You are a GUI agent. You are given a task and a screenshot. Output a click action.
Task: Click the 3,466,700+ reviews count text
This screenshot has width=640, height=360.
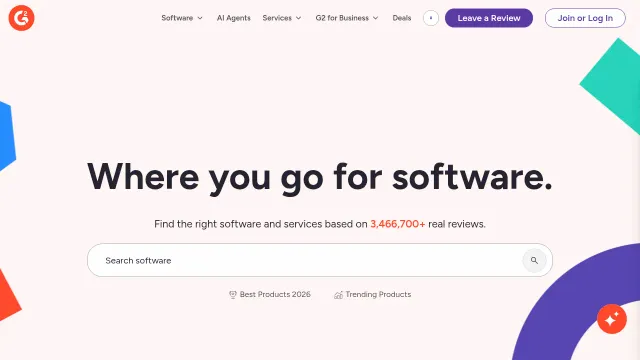click(x=398, y=224)
